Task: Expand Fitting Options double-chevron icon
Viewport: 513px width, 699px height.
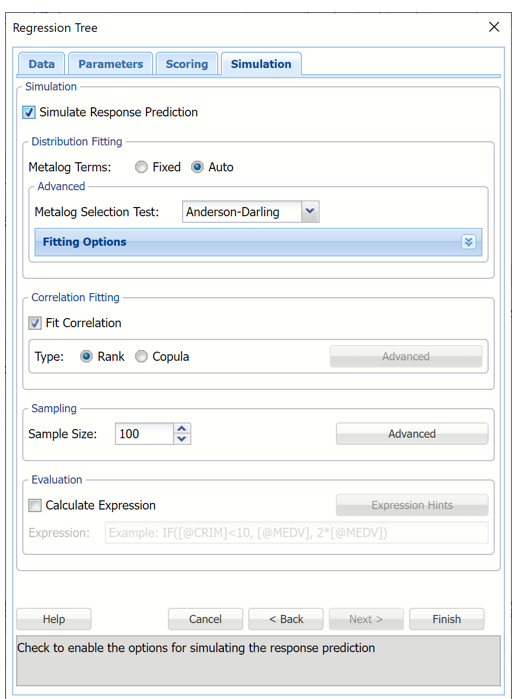Action: click(468, 242)
